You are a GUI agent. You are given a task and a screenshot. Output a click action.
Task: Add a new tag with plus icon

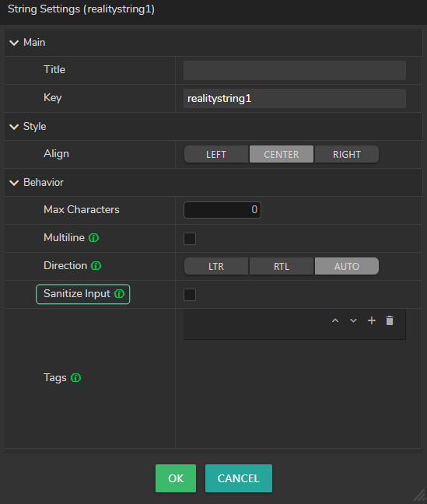[x=372, y=320]
